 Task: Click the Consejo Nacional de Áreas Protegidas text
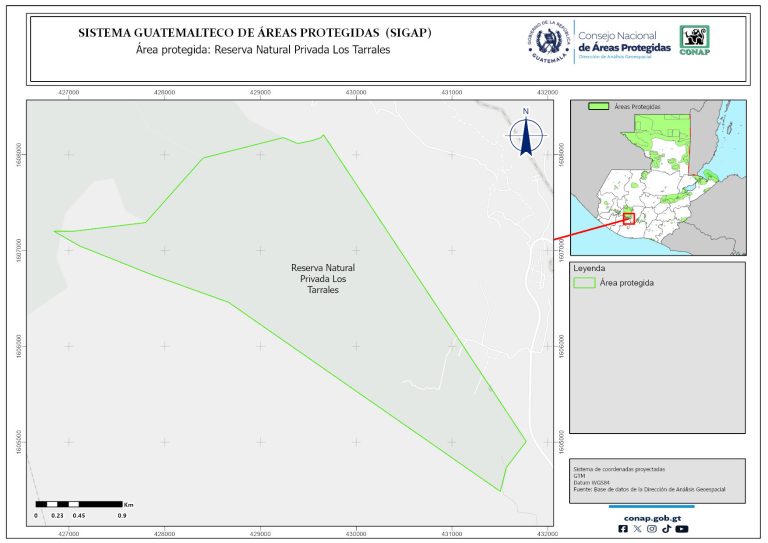tap(624, 42)
